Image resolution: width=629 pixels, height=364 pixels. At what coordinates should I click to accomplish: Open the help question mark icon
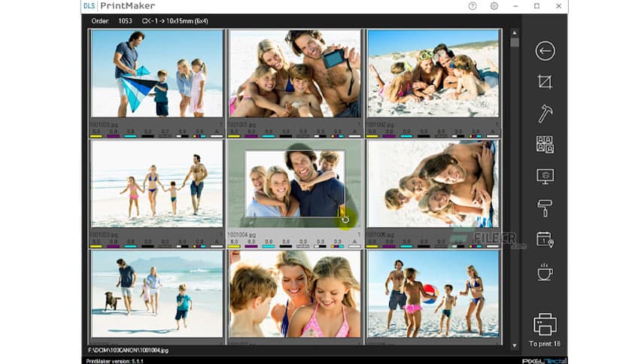[x=473, y=6]
